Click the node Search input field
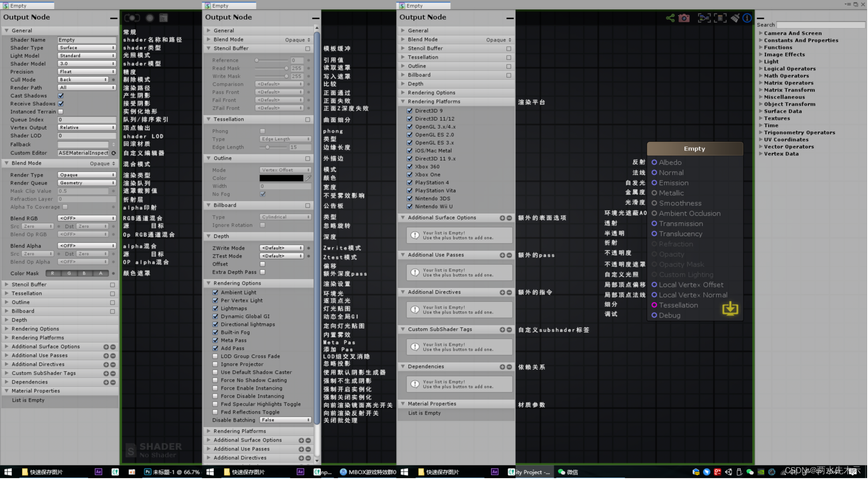Image resolution: width=868 pixels, height=479 pixels. [x=820, y=25]
